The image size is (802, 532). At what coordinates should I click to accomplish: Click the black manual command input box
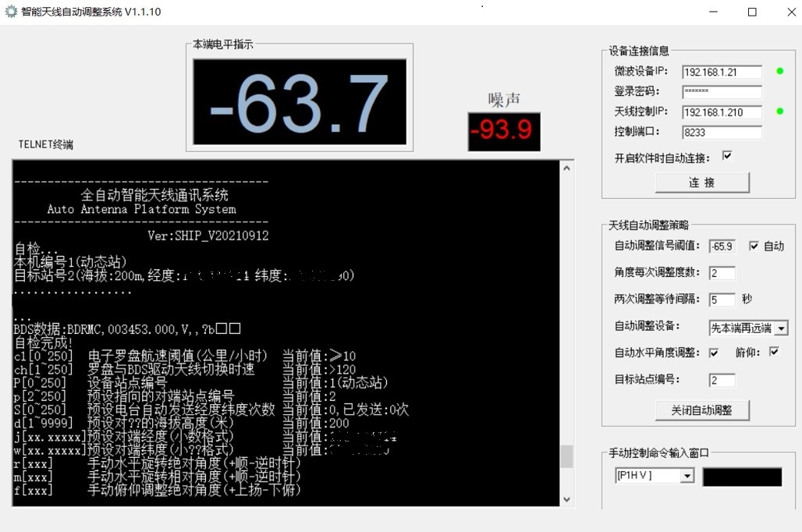pyautogui.click(x=742, y=475)
